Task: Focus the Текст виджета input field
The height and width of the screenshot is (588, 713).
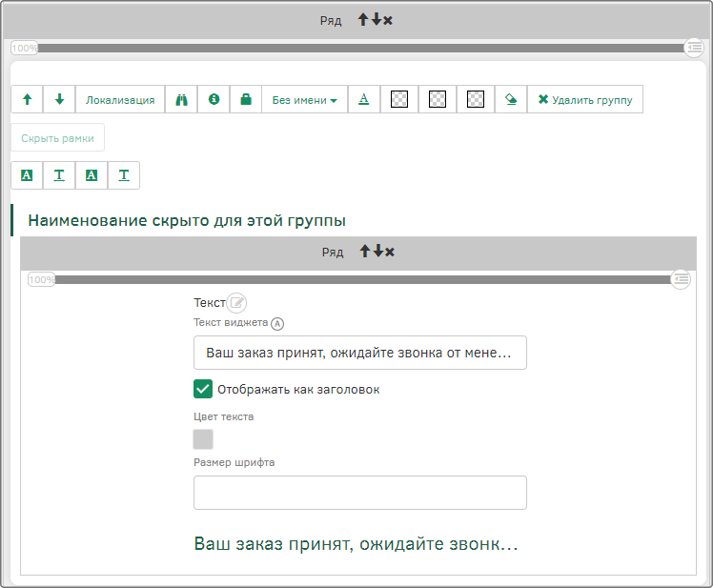Action: [360, 353]
